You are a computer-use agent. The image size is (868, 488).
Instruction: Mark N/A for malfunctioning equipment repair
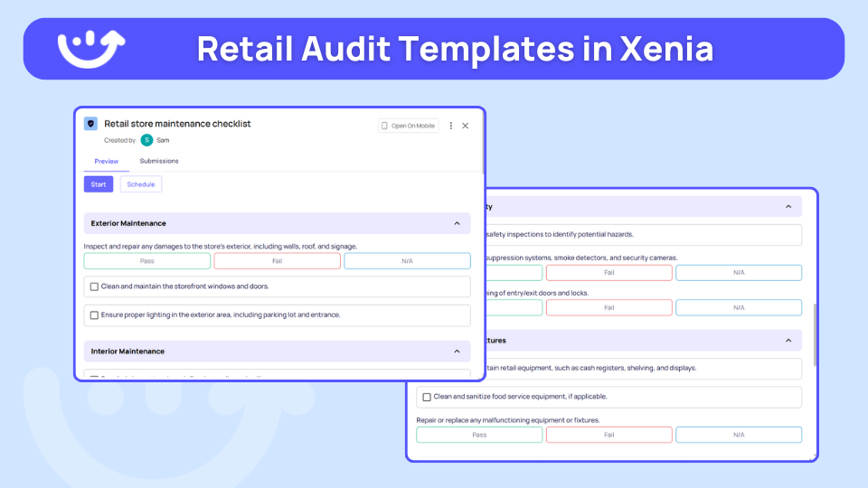[739, 435]
